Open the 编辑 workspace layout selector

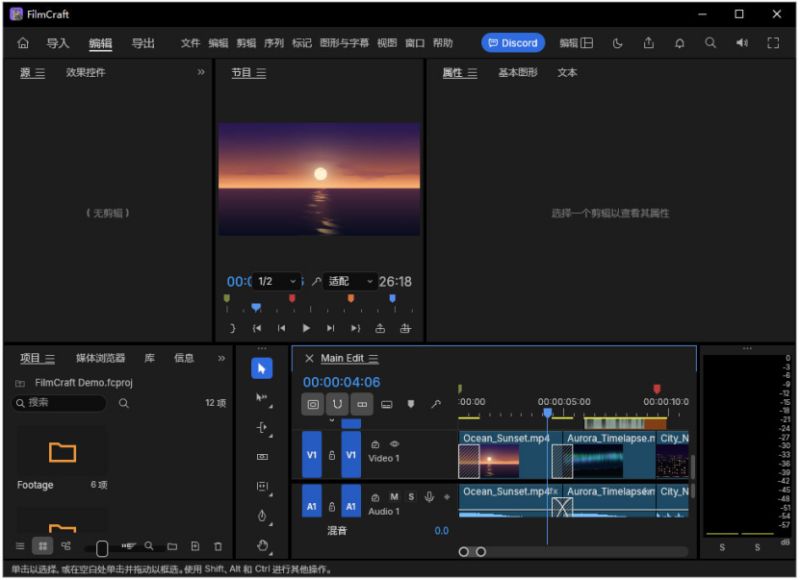pyautogui.click(x=576, y=43)
